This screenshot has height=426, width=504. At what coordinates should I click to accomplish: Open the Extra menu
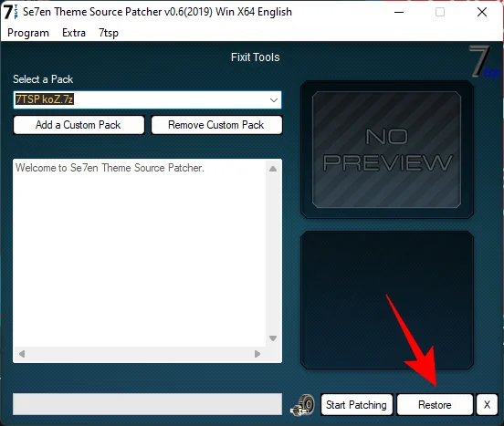(x=74, y=33)
